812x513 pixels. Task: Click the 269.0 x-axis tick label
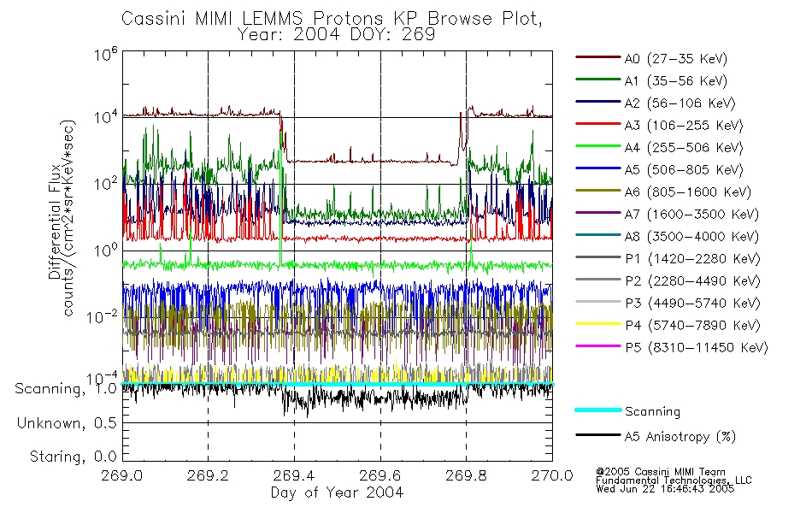(121, 475)
